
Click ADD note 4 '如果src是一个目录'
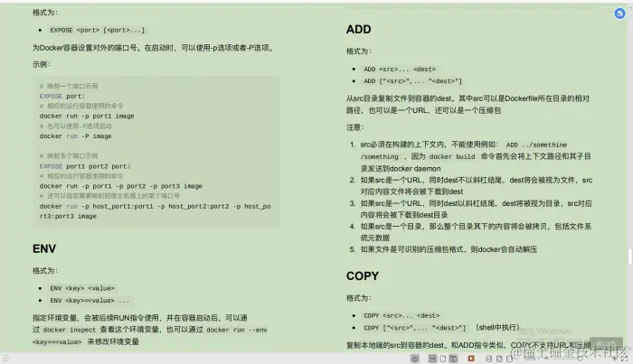[x=476, y=232]
